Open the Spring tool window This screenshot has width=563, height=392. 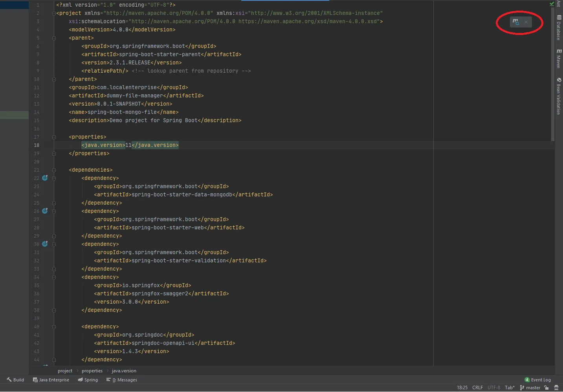click(88, 380)
